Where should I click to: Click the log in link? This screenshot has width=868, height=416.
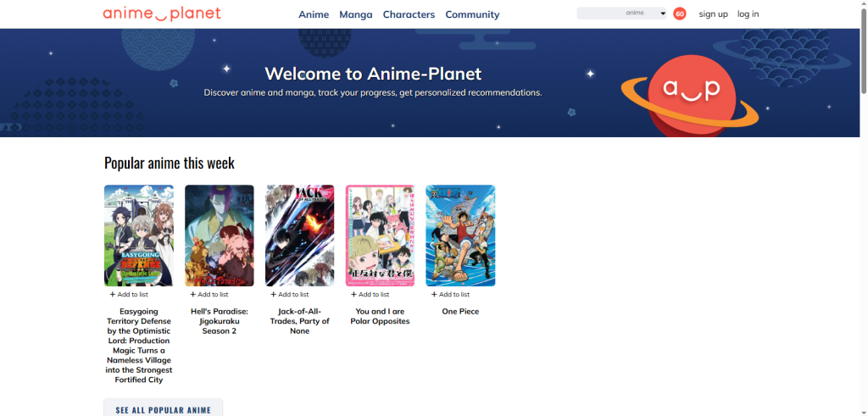pos(748,14)
